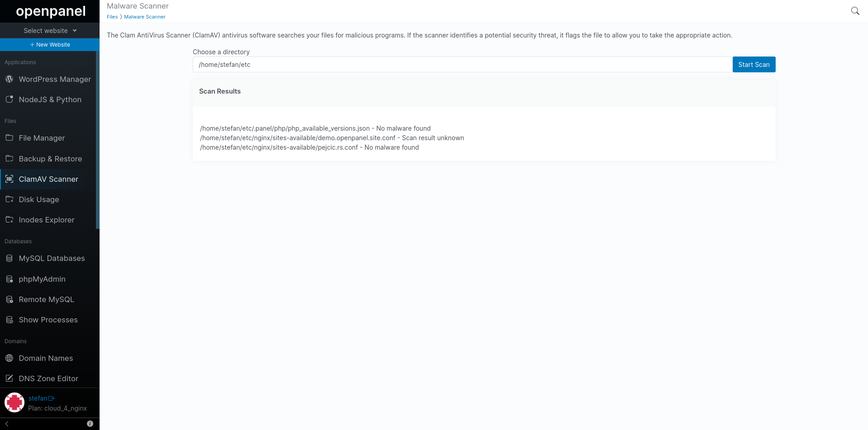This screenshot has width=868, height=430.
Task: Click the openpanel logo
Action: 51,11
